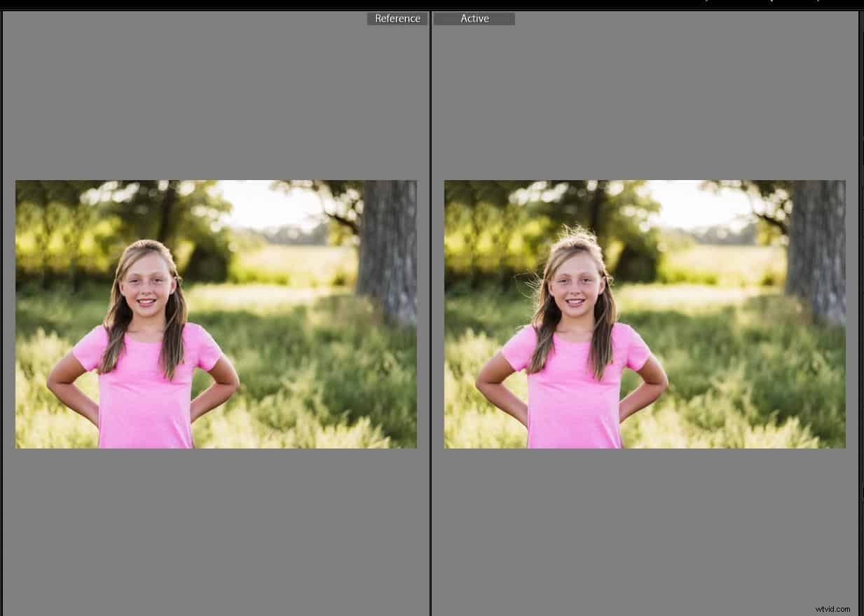Viewport: 864px width, 616px height.
Task: Click the Active photo of the girl
Action: coord(645,314)
